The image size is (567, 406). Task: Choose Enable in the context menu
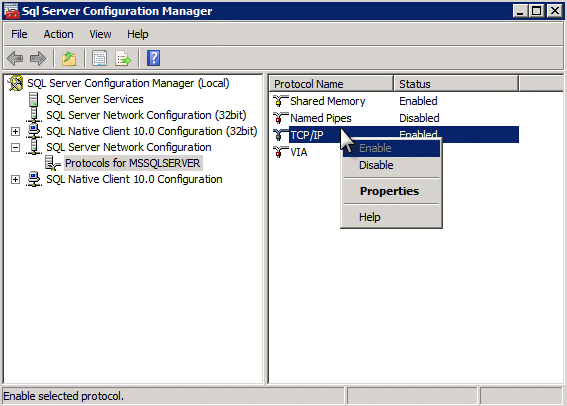coord(391,148)
